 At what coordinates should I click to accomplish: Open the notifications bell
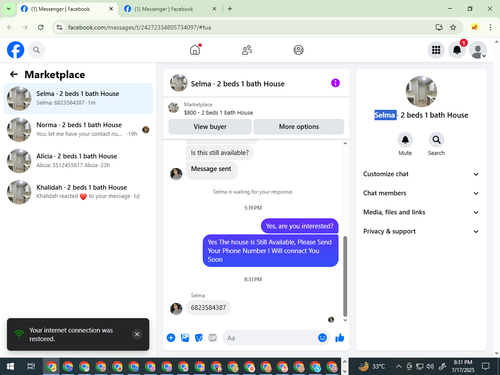457,50
